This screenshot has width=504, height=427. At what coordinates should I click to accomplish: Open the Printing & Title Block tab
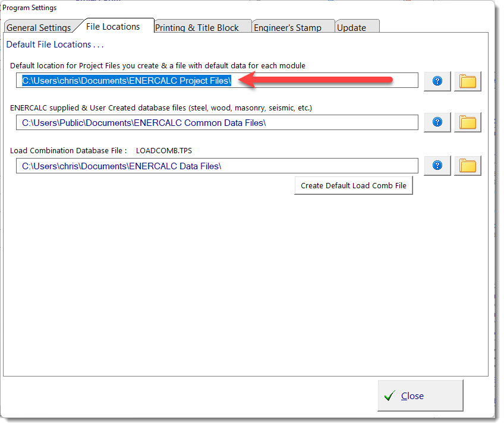(x=197, y=28)
